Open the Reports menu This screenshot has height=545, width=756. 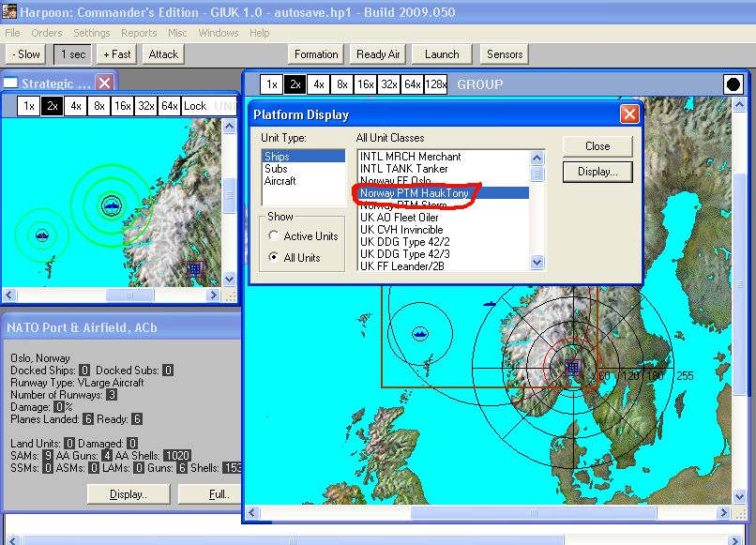[139, 33]
